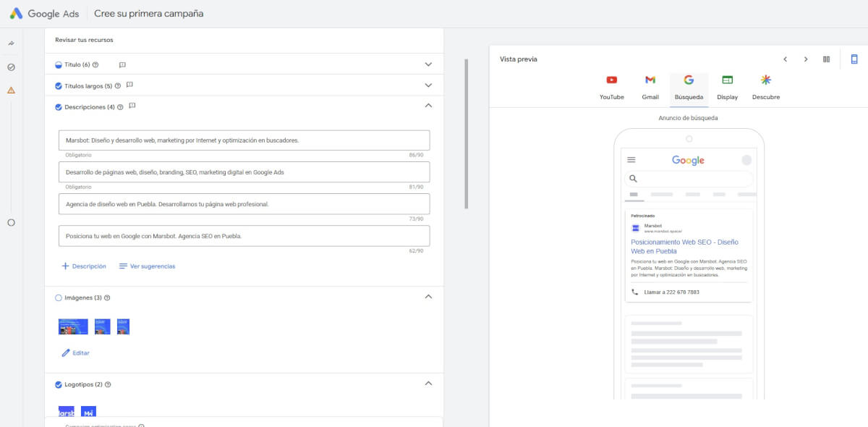Expand the Título (6) section
Image resolution: width=868 pixels, height=427 pixels.
tap(428, 64)
